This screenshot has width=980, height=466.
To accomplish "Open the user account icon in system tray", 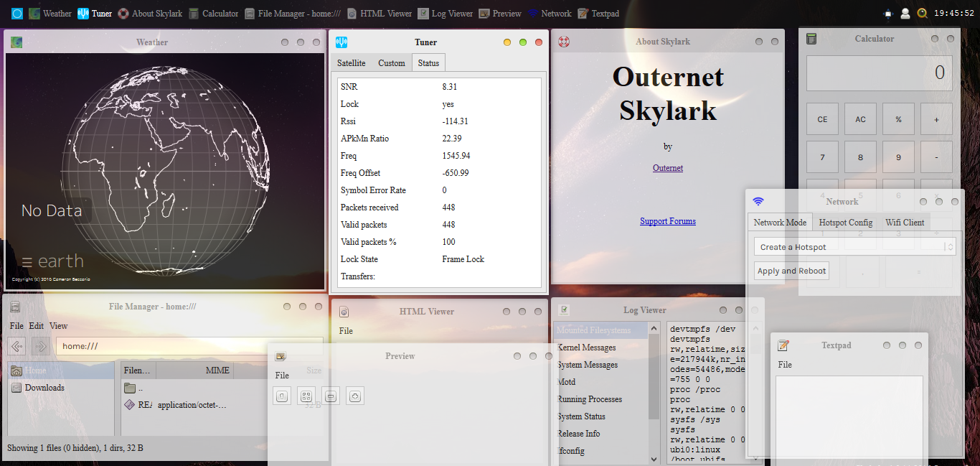I will point(905,13).
